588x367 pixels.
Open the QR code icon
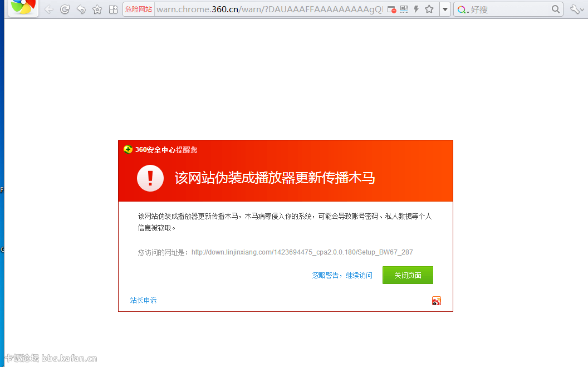[404, 9]
